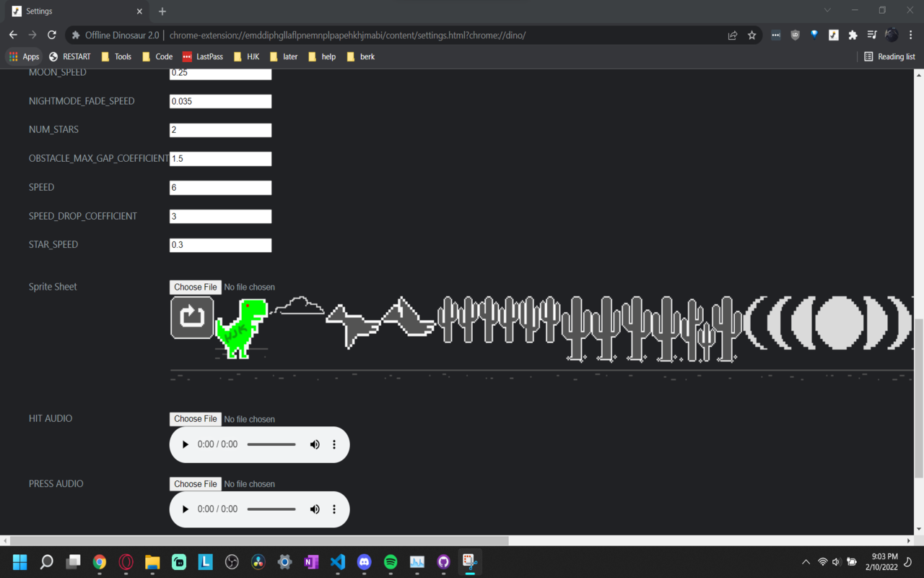
Task: Open the LastPass bookmark
Action: click(203, 56)
